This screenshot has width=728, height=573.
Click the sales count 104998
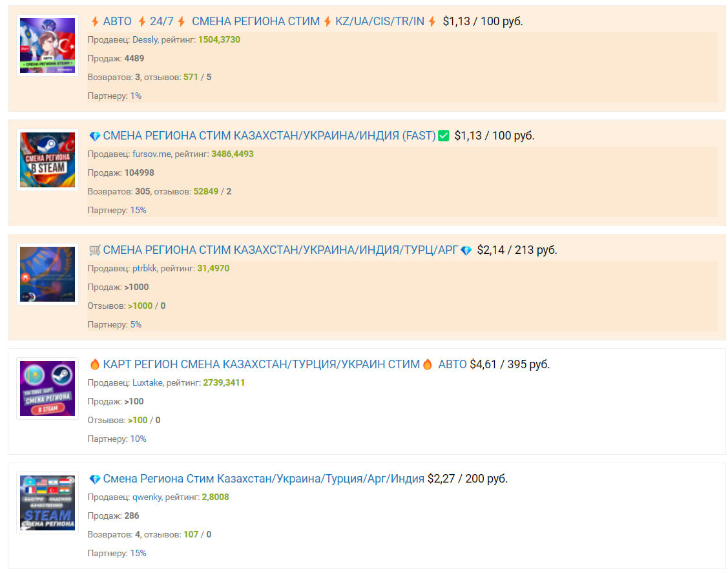(x=140, y=172)
